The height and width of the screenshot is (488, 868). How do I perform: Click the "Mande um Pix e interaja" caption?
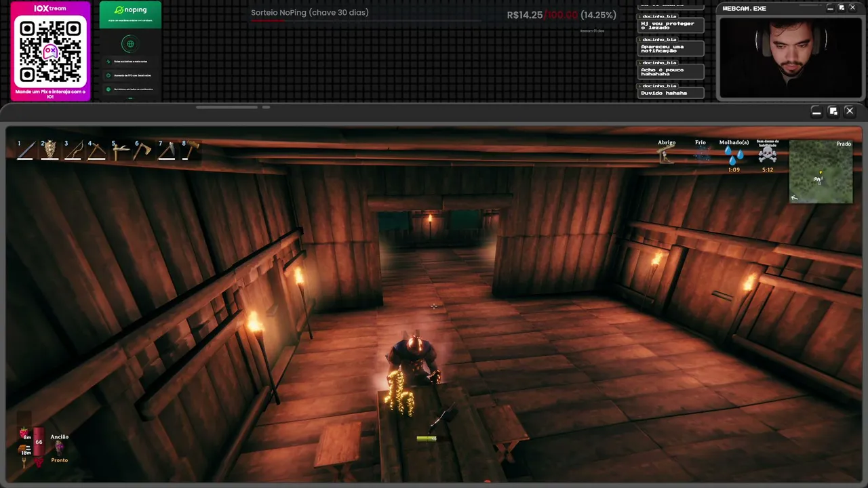[50, 94]
